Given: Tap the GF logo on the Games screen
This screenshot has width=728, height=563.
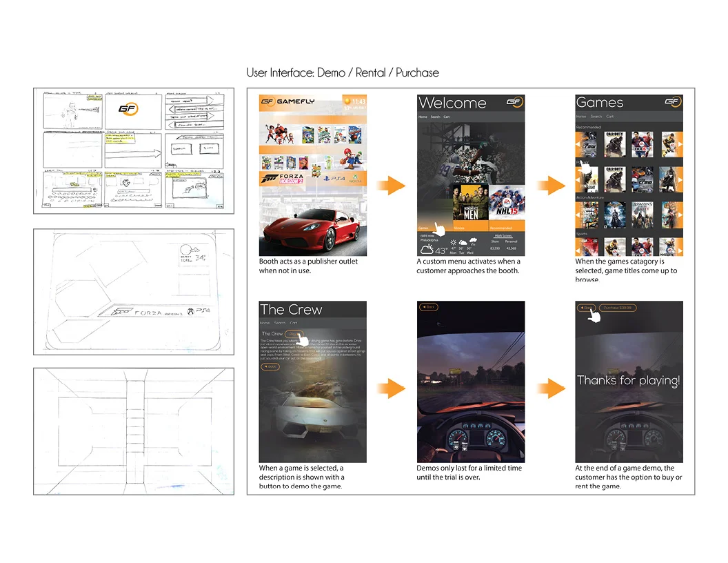Looking at the screenshot, I should point(673,101).
